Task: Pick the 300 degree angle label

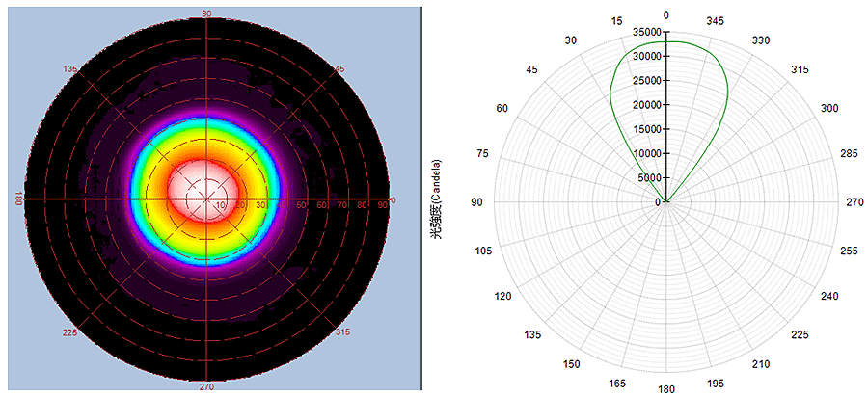Action: coord(829,108)
